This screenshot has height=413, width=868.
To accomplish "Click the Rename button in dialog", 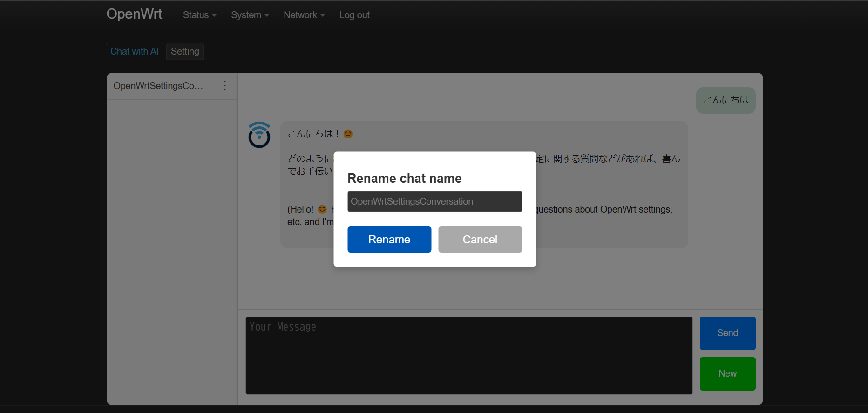I will pyautogui.click(x=389, y=239).
